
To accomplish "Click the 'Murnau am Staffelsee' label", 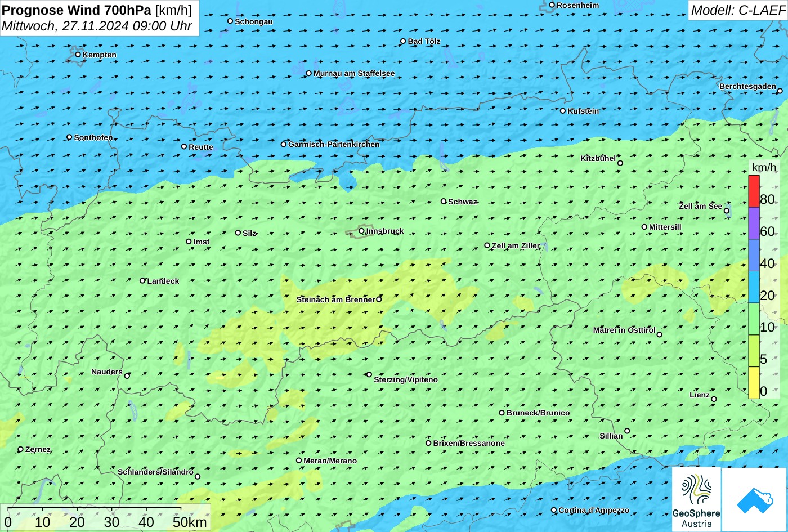I will click(354, 73).
